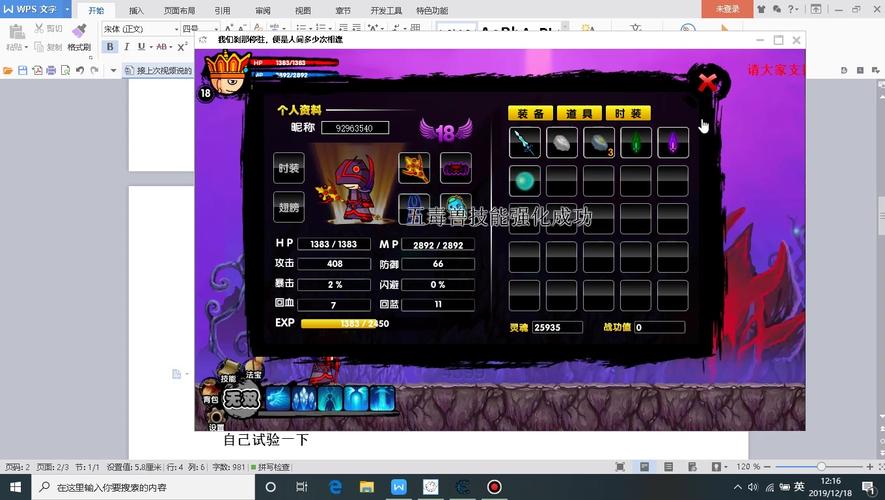Use the fifth blue skill icon
885x500 pixels.
[x=382, y=399]
